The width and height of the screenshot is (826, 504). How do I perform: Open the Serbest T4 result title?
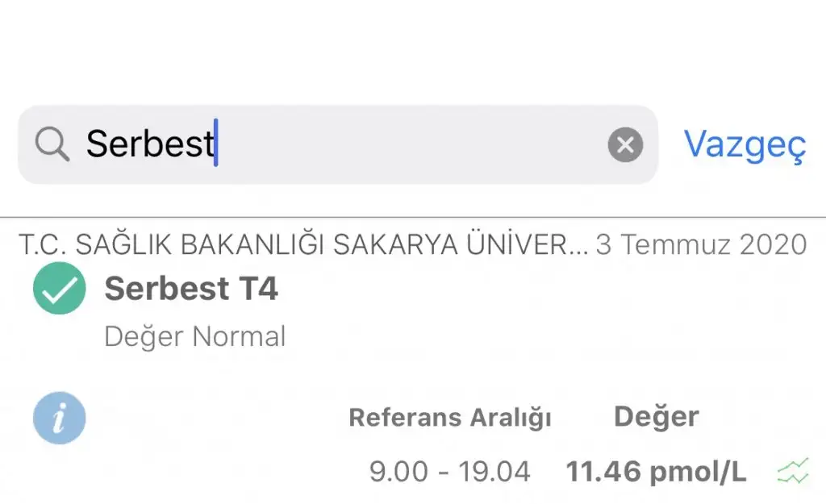pos(190,289)
